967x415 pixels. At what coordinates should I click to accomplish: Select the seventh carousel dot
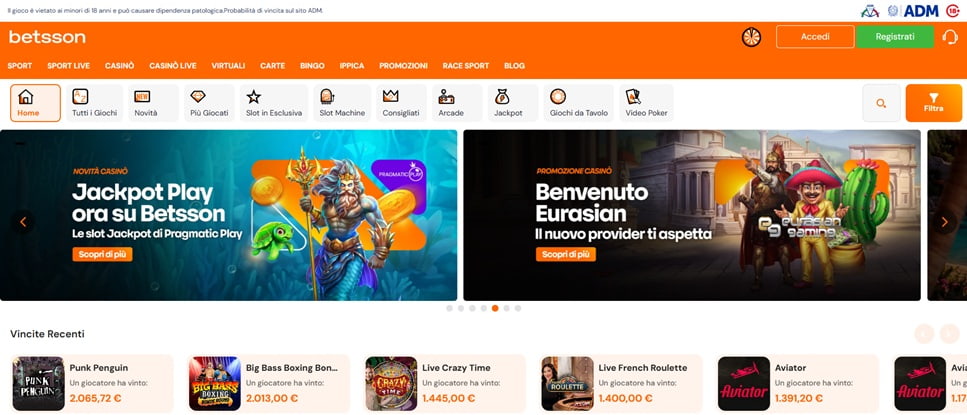coord(517,308)
